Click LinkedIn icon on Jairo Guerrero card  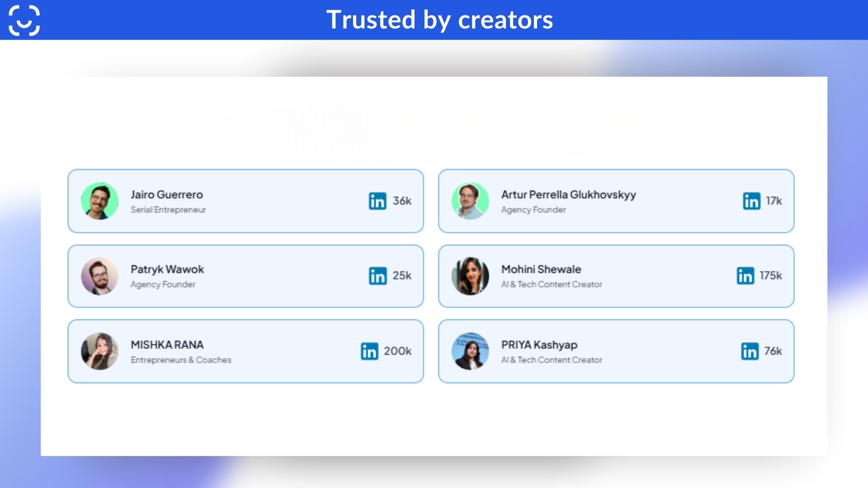pyautogui.click(x=377, y=201)
